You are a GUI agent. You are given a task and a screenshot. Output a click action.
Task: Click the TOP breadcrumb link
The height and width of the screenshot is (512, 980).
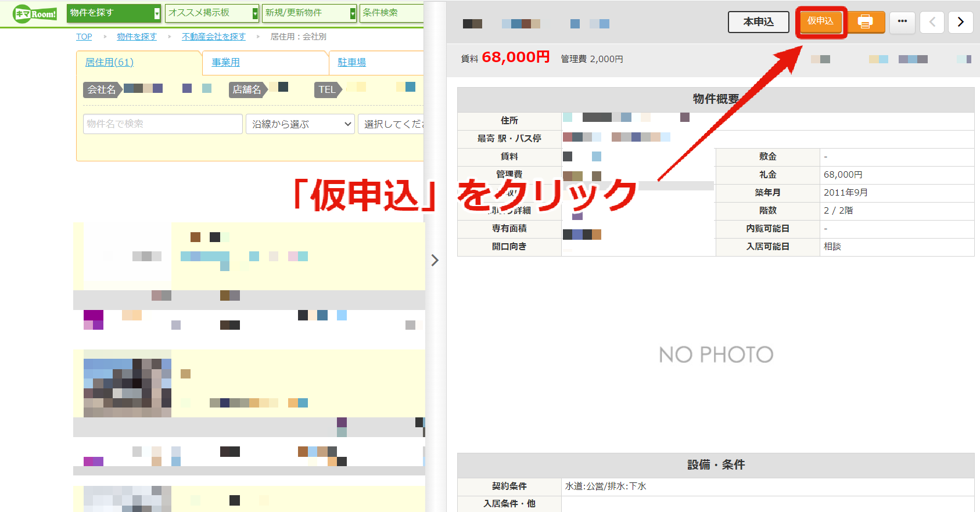pos(84,37)
